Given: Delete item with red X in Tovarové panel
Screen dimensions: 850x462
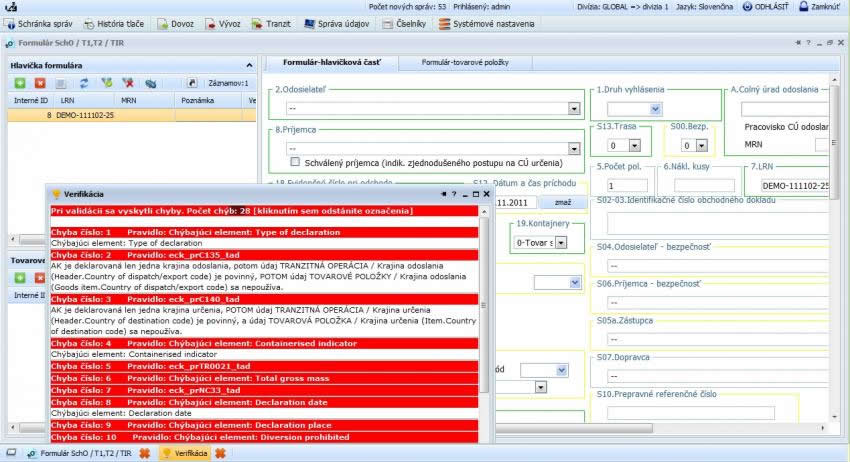Looking at the screenshot, I should (40, 278).
